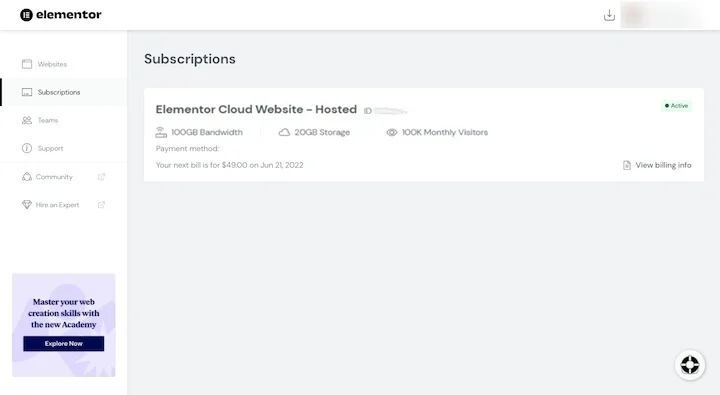The width and height of the screenshot is (720, 395).
Task: Click the 100K Monthly Visitors eye icon
Action: 392,133
